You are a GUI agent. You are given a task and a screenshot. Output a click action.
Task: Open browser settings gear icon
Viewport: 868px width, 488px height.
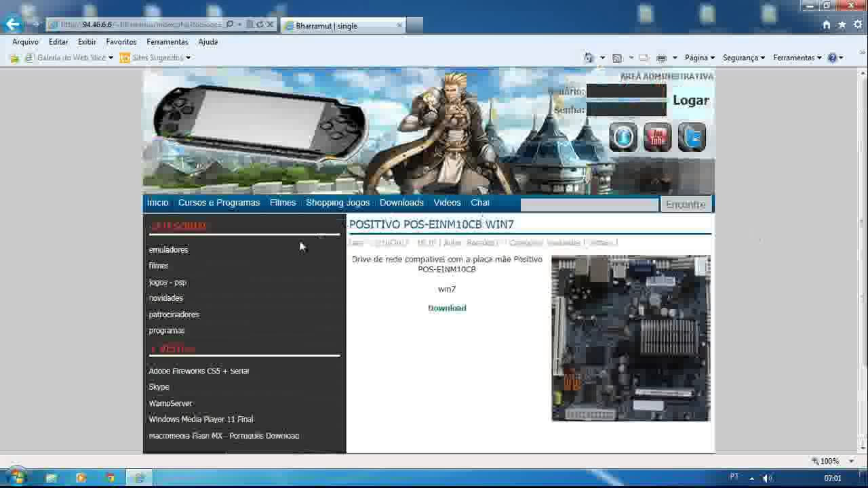click(x=858, y=25)
